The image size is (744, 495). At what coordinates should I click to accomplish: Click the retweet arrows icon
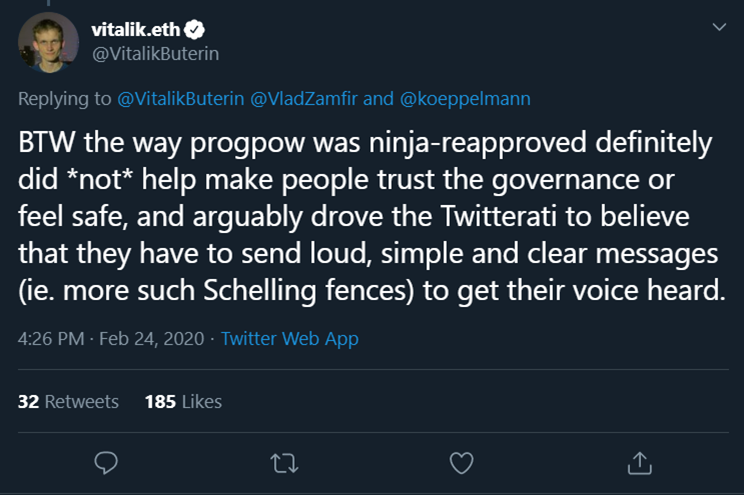[284, 463]
